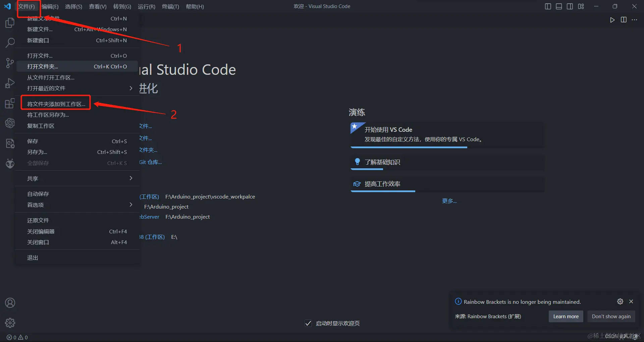The height and width of the screenshot is (342, 644).
Task: Choose '关闭窗口' menu entry
Action: 77,242
